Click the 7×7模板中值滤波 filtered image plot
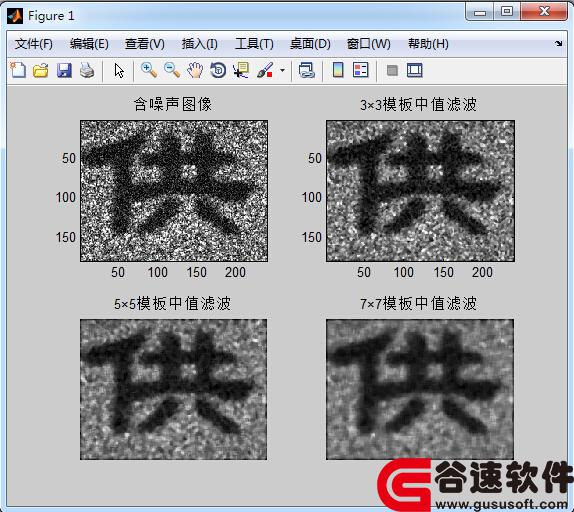574x512 pixels. tap(420, 389)
